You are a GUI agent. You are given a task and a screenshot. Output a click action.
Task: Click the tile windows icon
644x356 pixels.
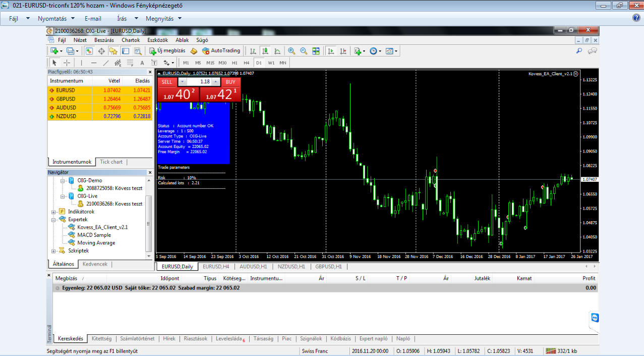point(316,51)
